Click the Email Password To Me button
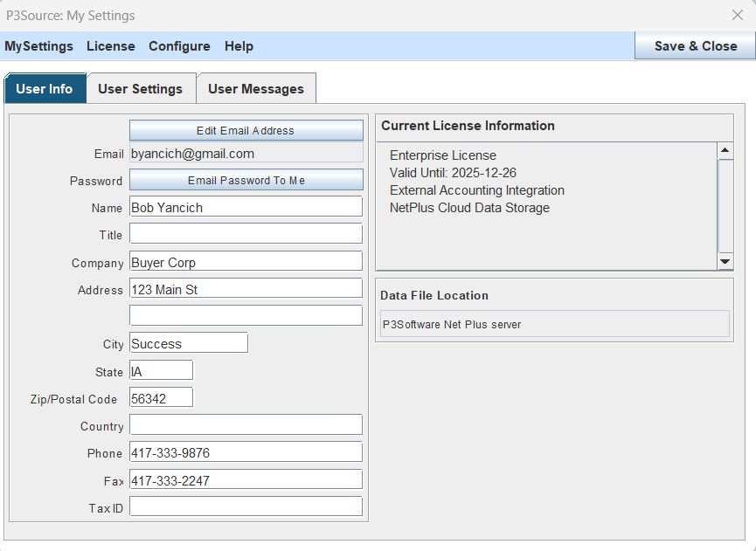Viewport: 756px width, 551px height. [x=246, y=180]
